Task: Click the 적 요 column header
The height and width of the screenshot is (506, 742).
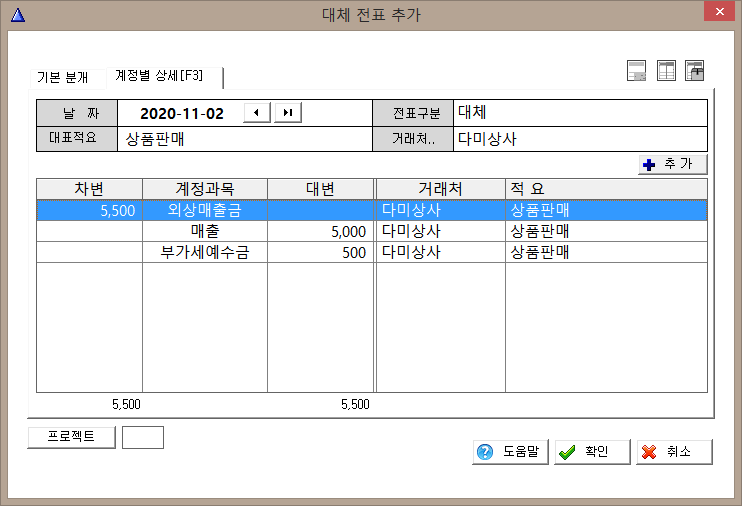Action: (606, 189)
